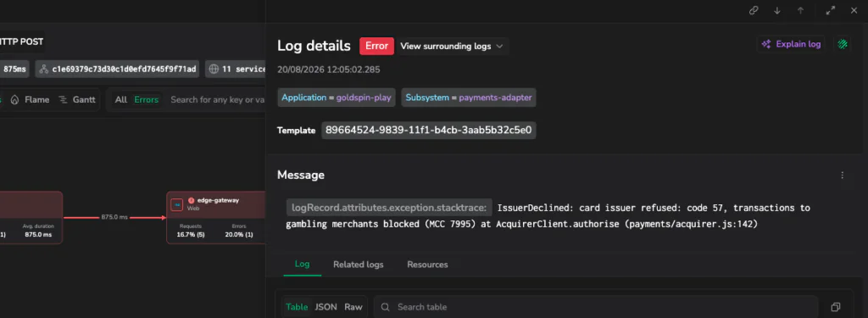Copy link to this log

[x=754, y=10]
